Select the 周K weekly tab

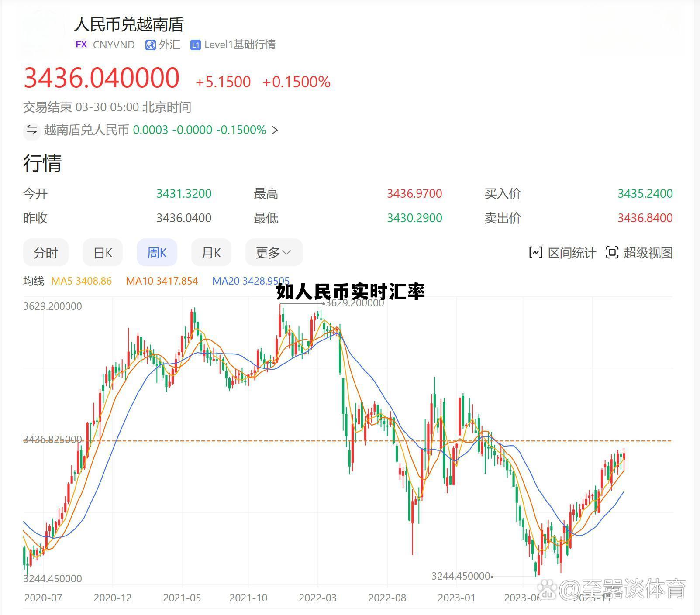pos(157,252)
